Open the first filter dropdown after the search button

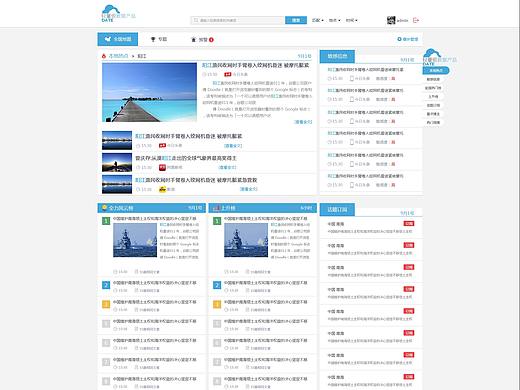point(318,20)
